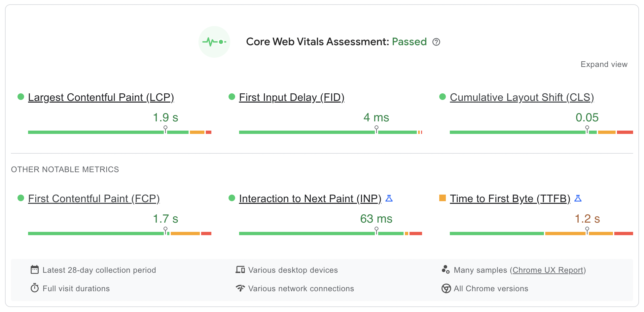Open the help icon next to Passed
The width and height of the screenshot is (644, 312).
[x=436, y=42]
